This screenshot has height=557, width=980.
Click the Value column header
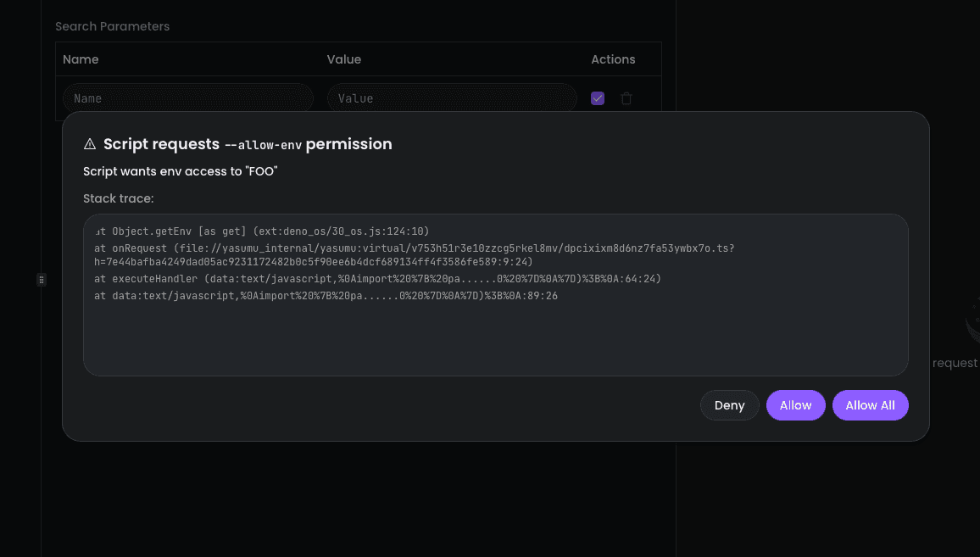(x=344, y=59)
